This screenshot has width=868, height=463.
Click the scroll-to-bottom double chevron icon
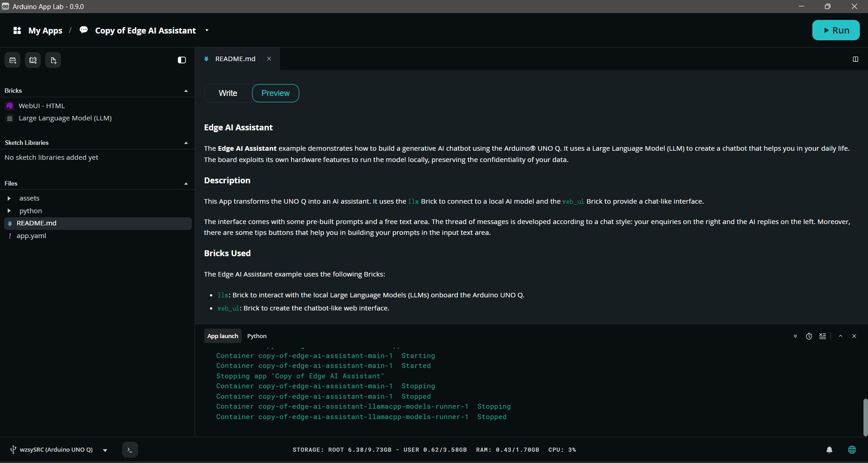click(x=795, y=336)
